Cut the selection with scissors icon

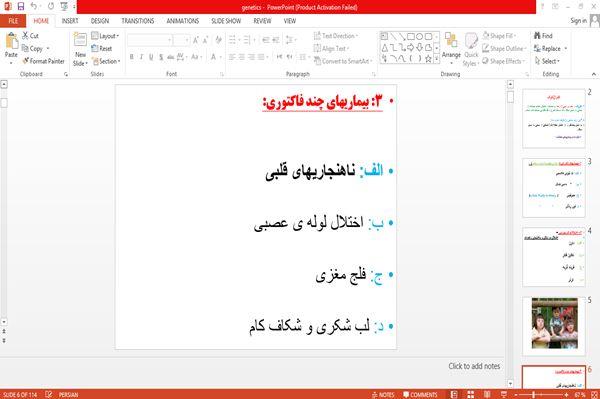click(30, 36)
